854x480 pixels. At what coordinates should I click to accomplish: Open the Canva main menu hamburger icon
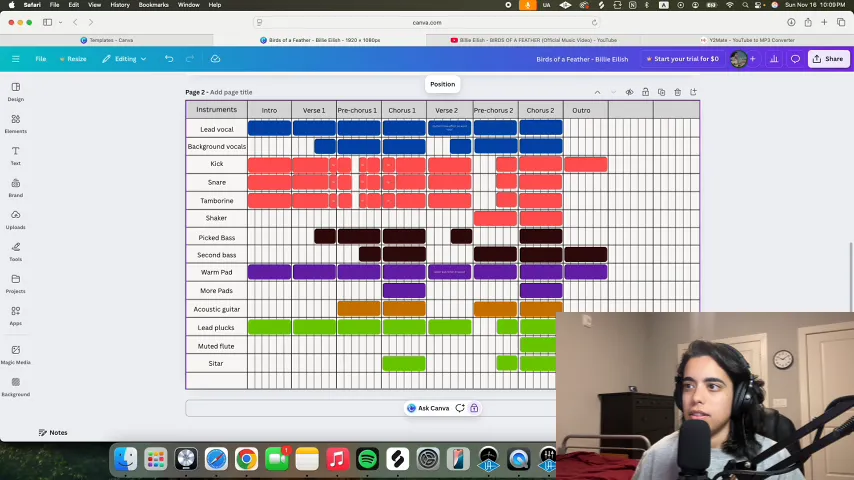15,59
